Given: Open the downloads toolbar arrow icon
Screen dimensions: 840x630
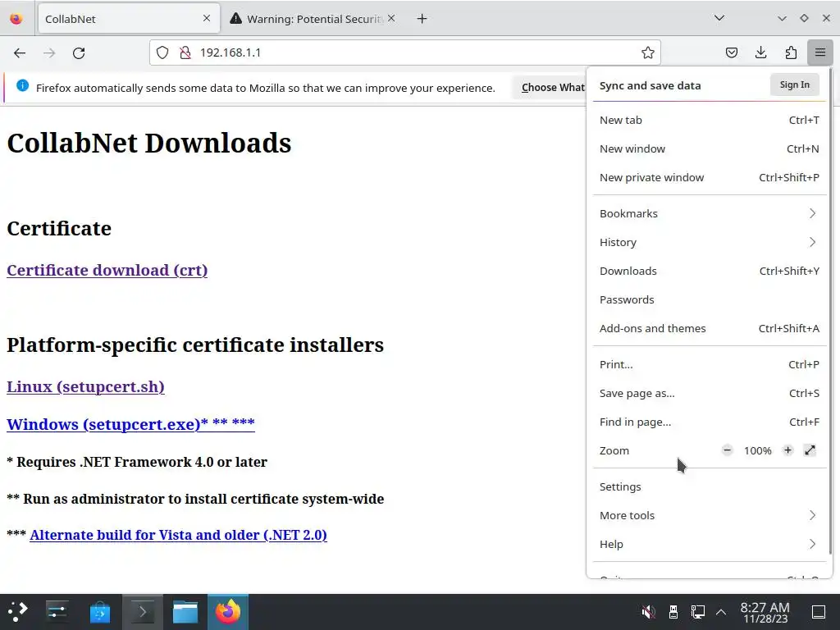Looking at the screenshot, I should [760, 52].
